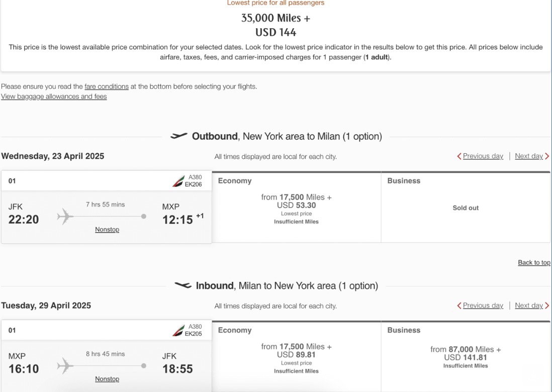Click the airplane icon in the Outbound header
The height and width of the screenshot is (392, 552).
(x=180, y=135)
